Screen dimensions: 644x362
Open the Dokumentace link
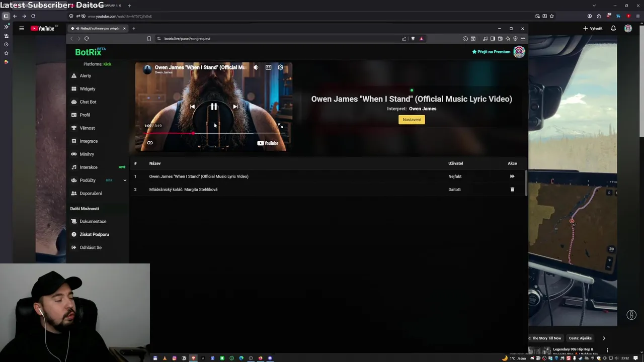[93, 221]
